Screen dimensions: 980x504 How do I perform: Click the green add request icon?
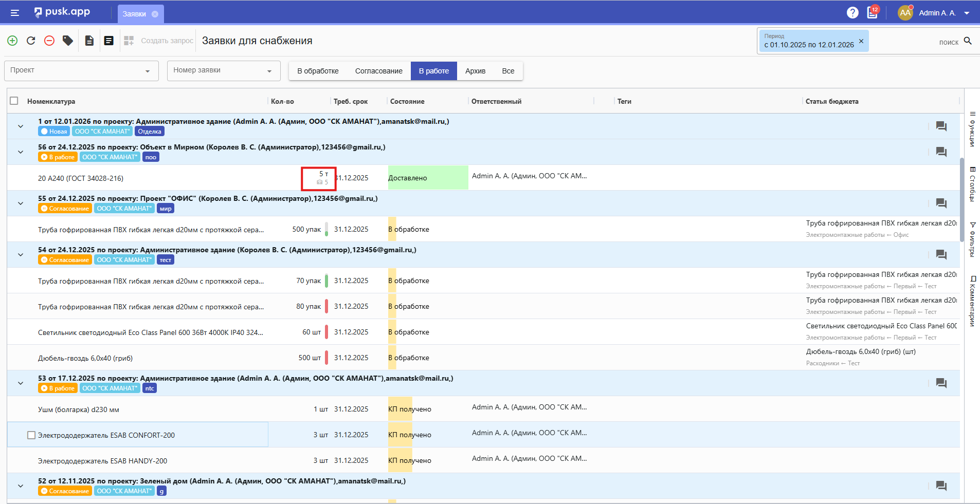12,41
